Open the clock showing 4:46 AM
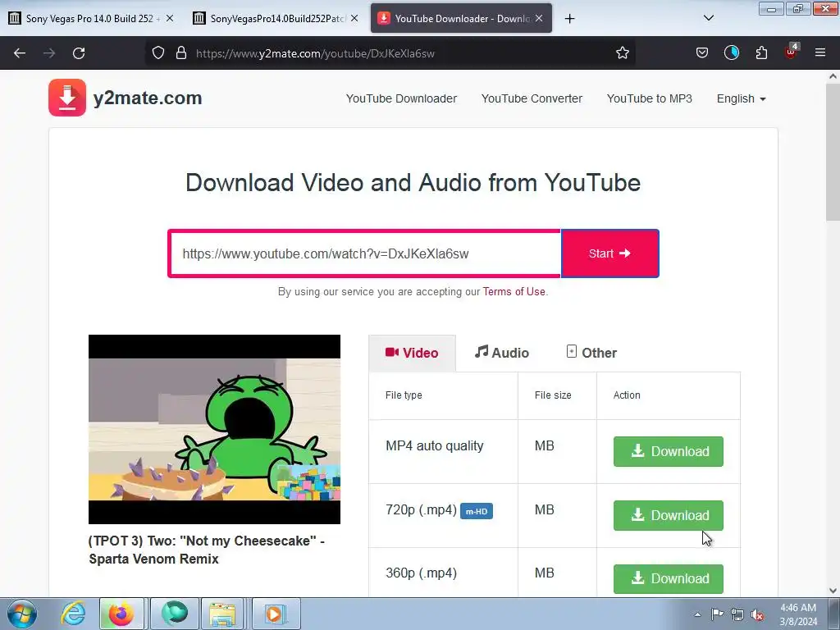The height and width of the screenshot is (630, 840). (x=798, y=614)
